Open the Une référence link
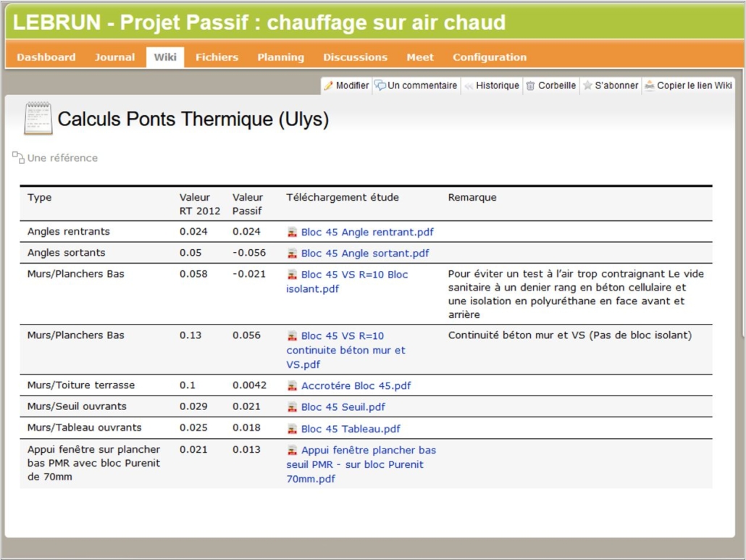The width and height of the screenshot is (746, 560). (x=62, y=158)
